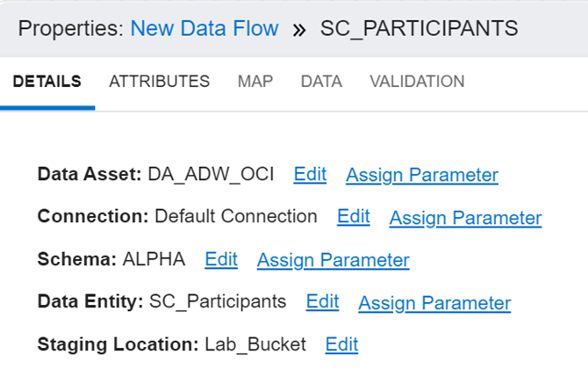Select the MAP tab

coord(255,82)
